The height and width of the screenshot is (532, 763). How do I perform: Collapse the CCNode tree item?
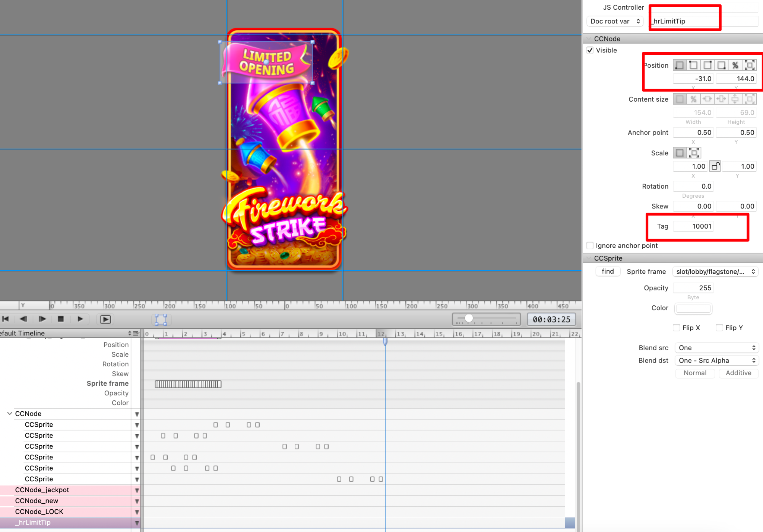tap(10, 414)
